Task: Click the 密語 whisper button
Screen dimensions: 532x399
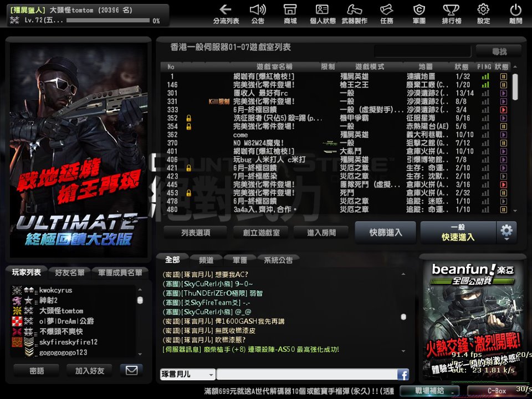Action: pyautogui.click(x=37, y=371)
